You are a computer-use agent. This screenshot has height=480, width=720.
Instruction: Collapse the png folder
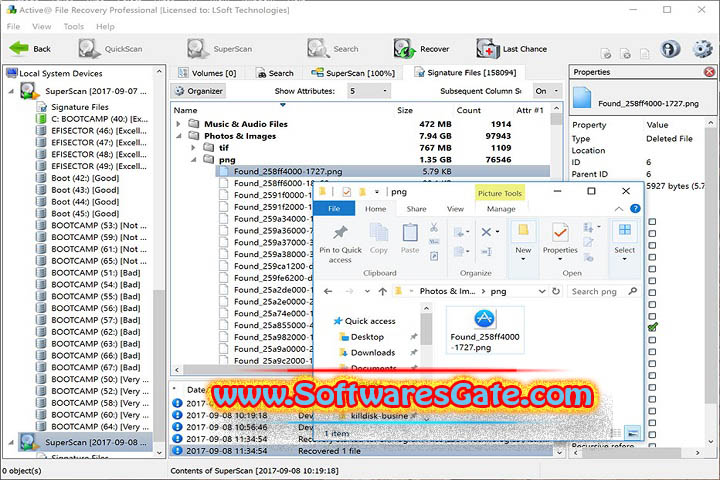193,160
